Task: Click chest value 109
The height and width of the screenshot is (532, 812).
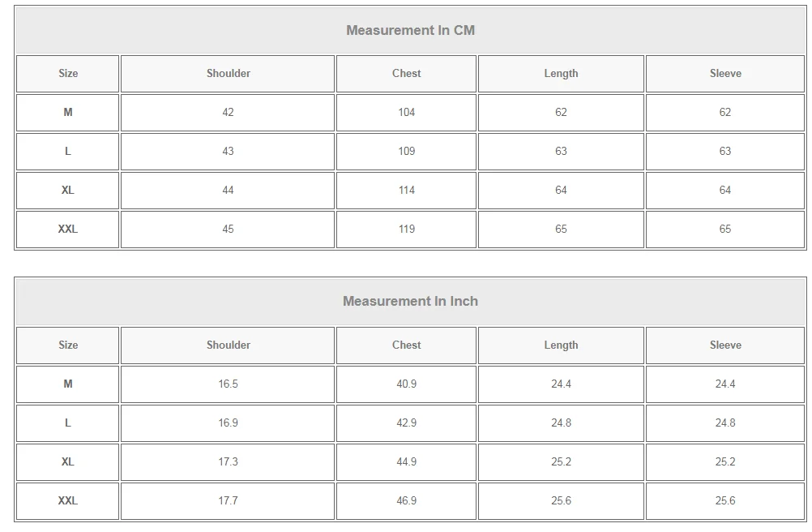Action: (x=406, y=152)
